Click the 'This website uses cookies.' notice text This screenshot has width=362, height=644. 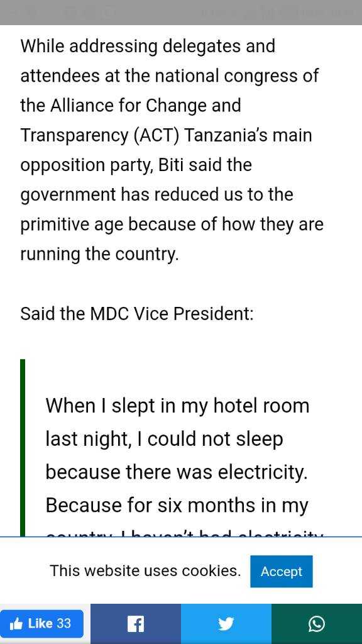pyautogui.click(x=145, y=570)
